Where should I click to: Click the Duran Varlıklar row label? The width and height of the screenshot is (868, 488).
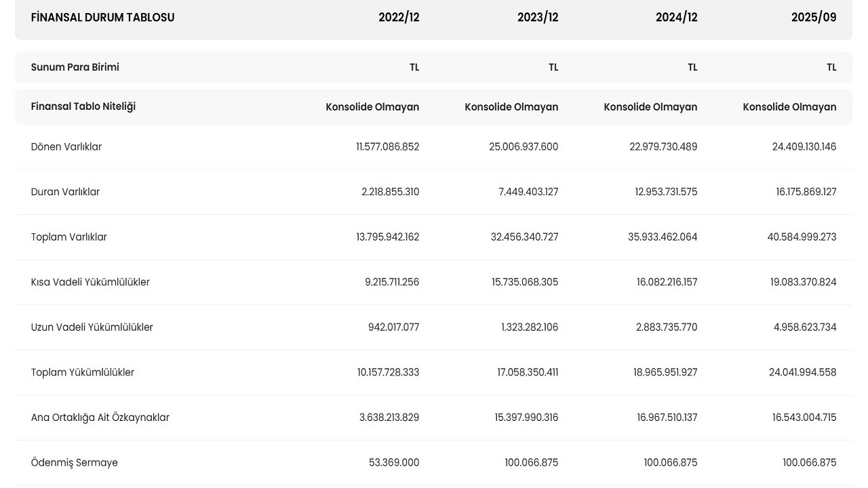pyautogui.click(x=65, y=192)
